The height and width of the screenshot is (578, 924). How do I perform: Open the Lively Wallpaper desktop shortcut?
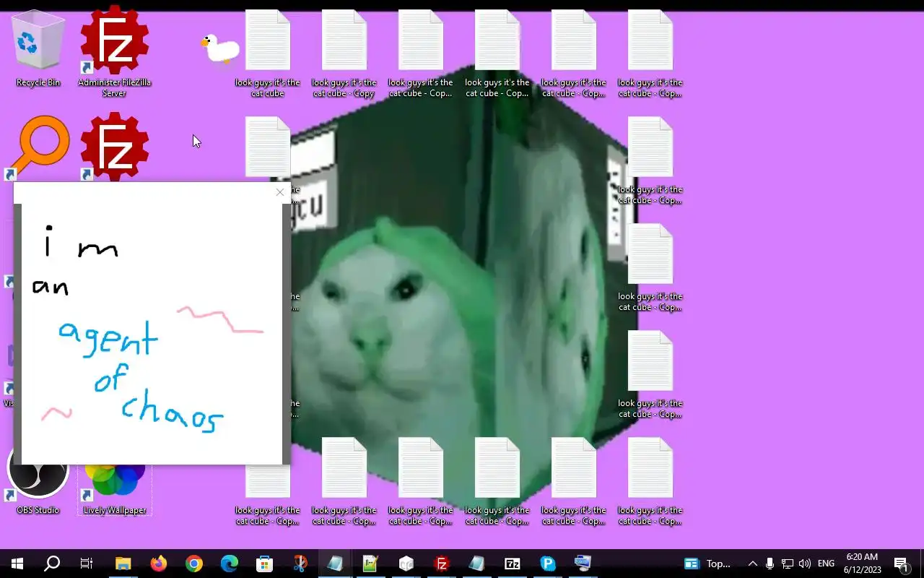(115, 490)
